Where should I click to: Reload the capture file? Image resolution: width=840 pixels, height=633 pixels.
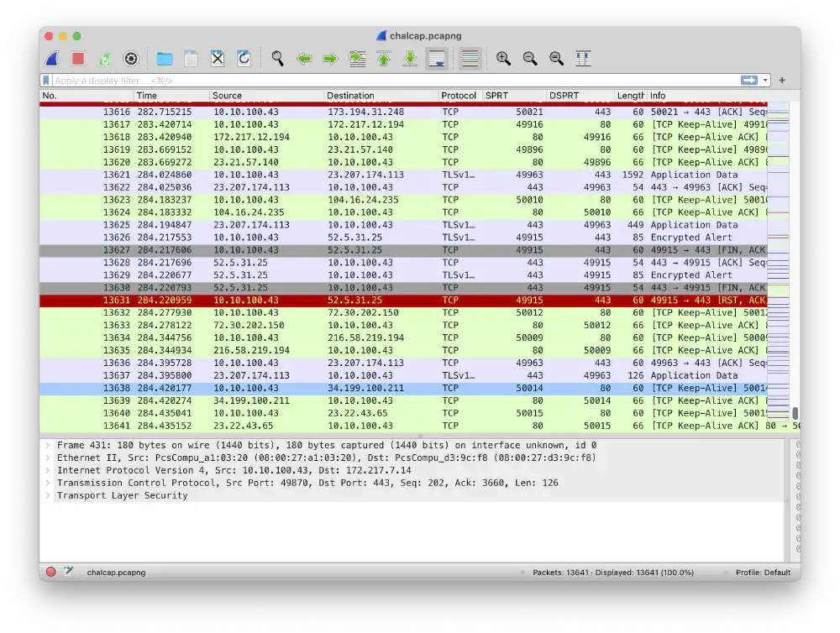244,58
